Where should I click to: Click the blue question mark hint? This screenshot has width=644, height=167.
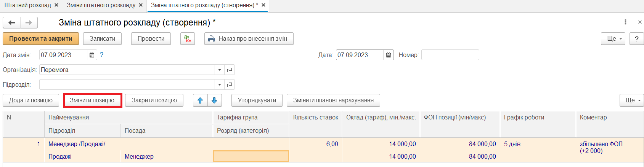pos(102,55)
